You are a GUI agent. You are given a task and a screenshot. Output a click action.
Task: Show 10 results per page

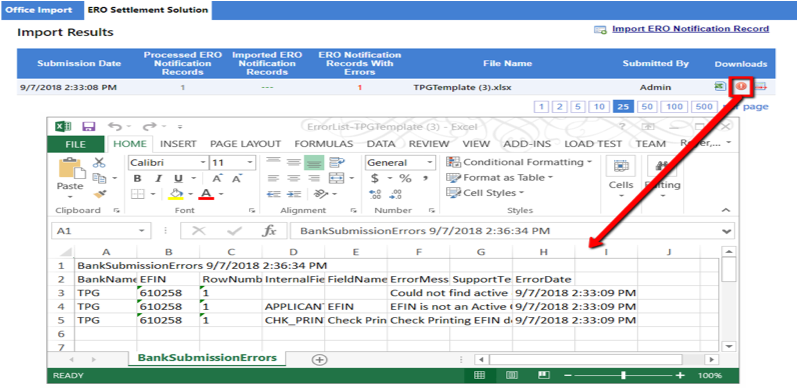pyautogui.click(x=600, y=107)
